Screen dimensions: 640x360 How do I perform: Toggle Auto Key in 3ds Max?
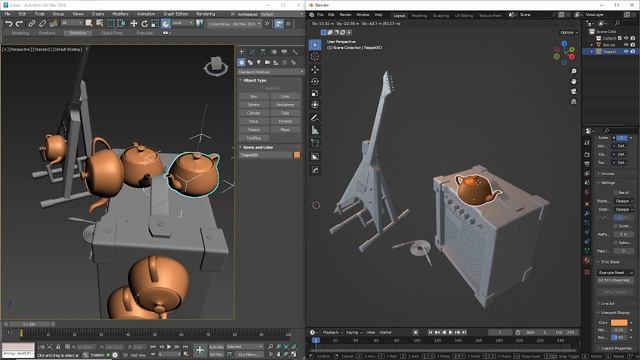pyautogui.click(x=216, y=347)
